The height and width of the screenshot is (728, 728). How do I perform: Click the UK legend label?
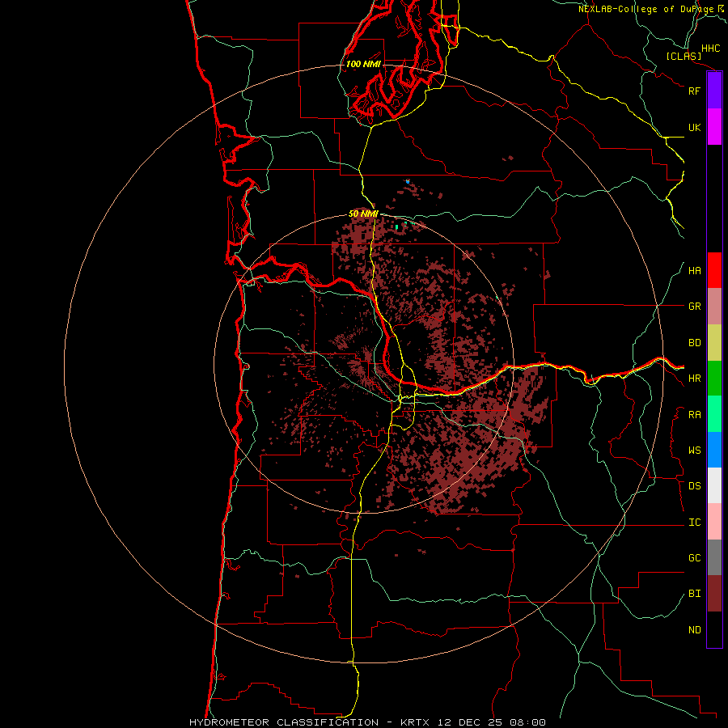coord(694,127)
